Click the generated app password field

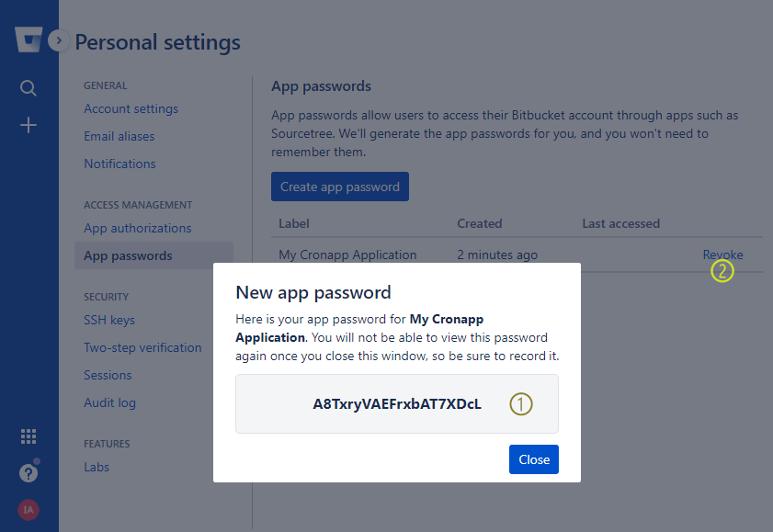click(397, 404)
